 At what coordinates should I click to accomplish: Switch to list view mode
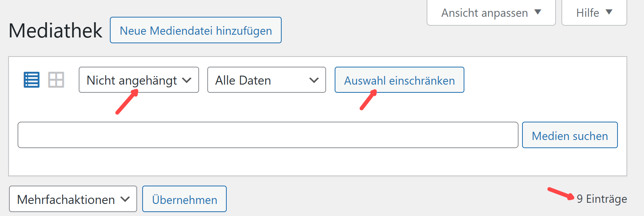tap(32, 80)
